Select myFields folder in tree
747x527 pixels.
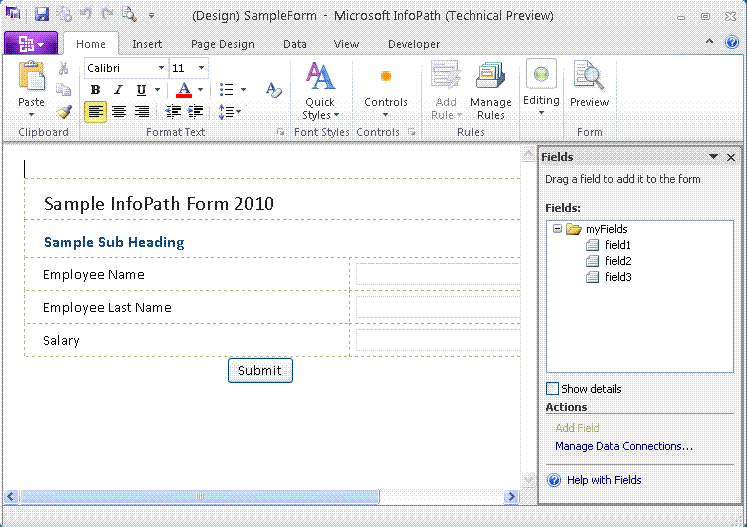click(x=606, y=229)
